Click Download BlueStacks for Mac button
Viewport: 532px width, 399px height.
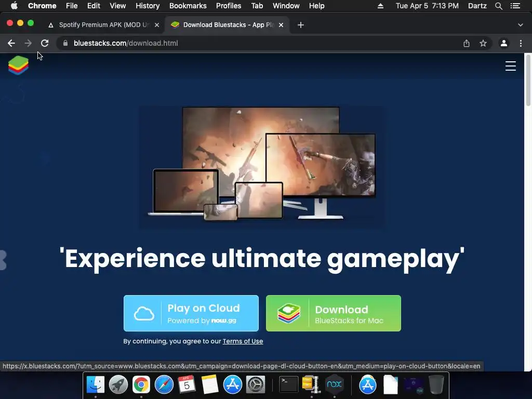(334, 313)
